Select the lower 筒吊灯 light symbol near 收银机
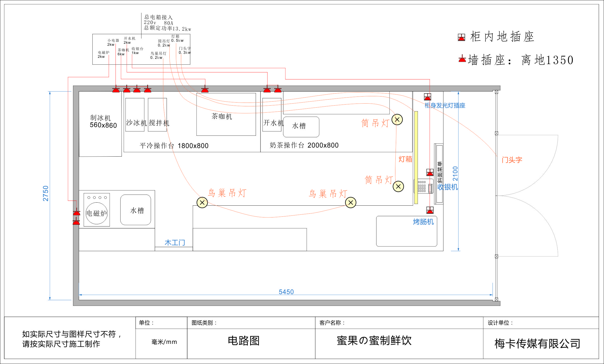 (398, 187)
